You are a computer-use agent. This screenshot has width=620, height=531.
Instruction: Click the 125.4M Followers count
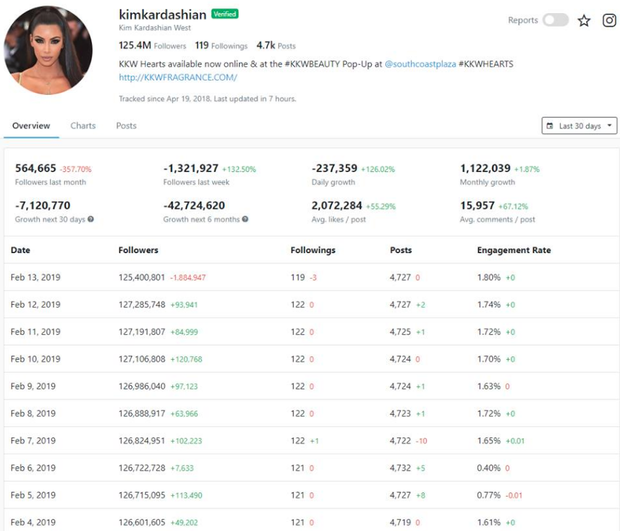point(152,45)
